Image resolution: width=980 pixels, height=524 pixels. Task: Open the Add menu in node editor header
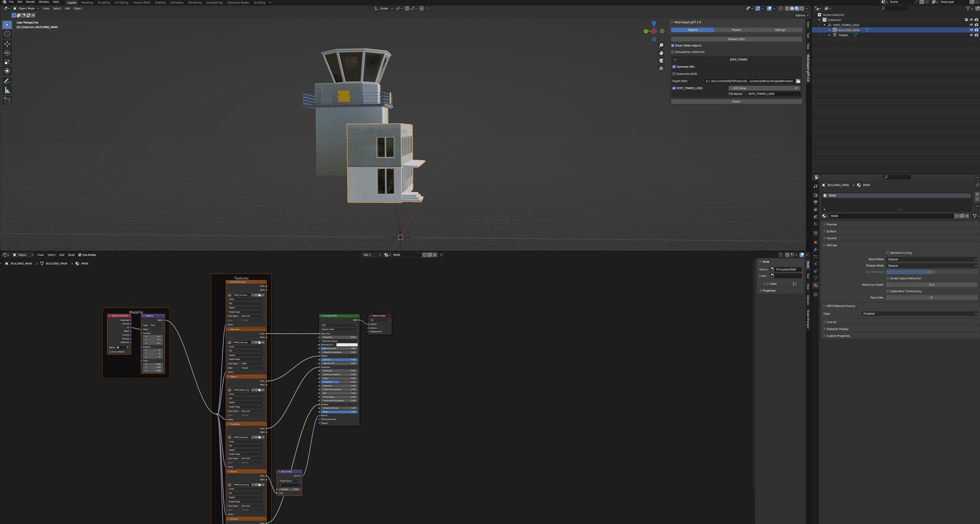click(x=62, y=255)
